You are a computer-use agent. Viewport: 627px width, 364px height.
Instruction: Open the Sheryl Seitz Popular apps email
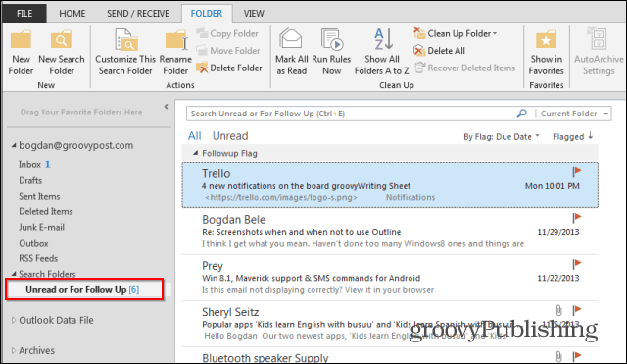click(x=390, y=324)
